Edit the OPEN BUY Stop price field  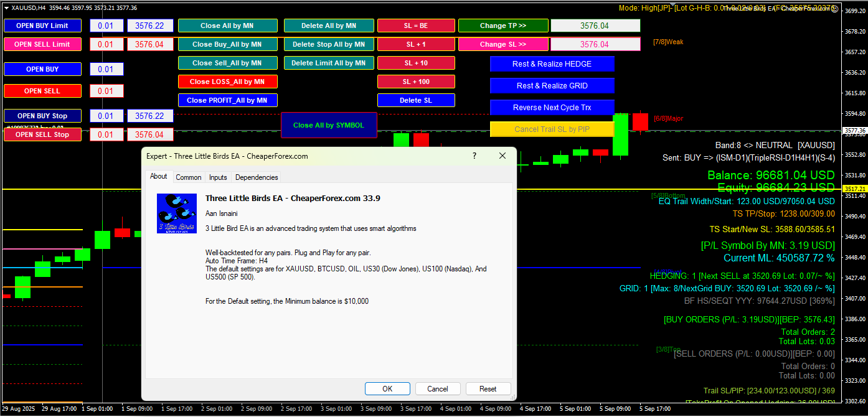(x=150, y=116)
